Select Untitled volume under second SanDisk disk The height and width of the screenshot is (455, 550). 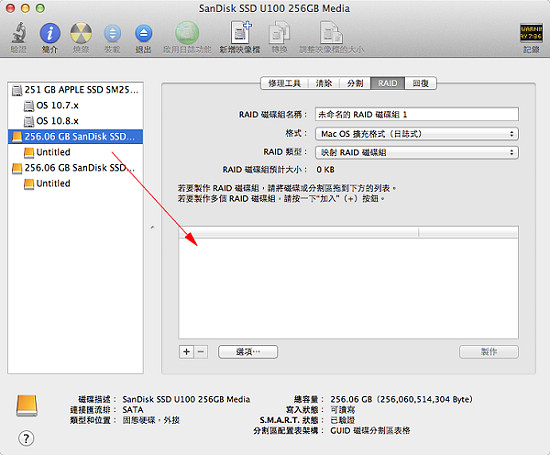[x=75, y=183]
